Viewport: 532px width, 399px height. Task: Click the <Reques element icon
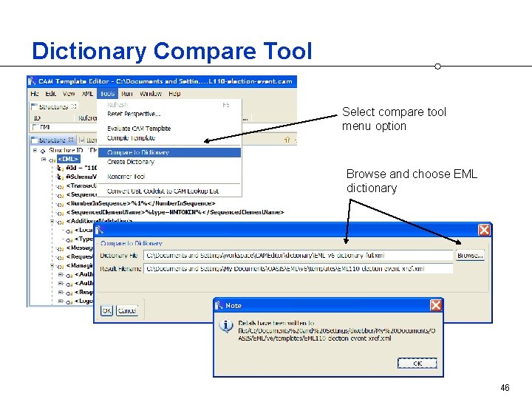[60, 258]
